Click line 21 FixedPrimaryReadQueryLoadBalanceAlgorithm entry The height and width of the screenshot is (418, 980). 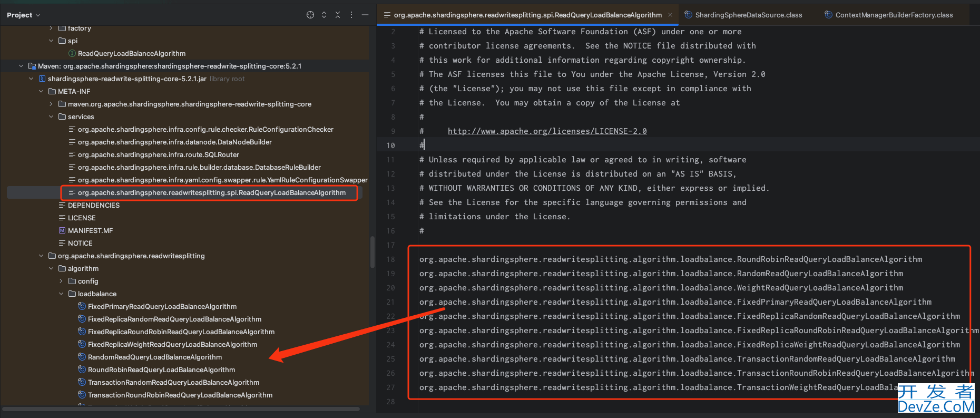(x=675, y=302)
